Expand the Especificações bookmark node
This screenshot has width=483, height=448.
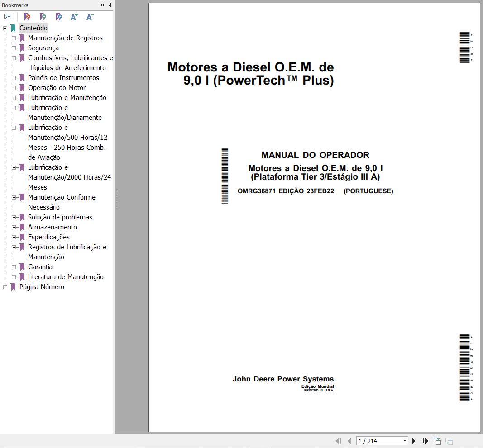[14, 238]
